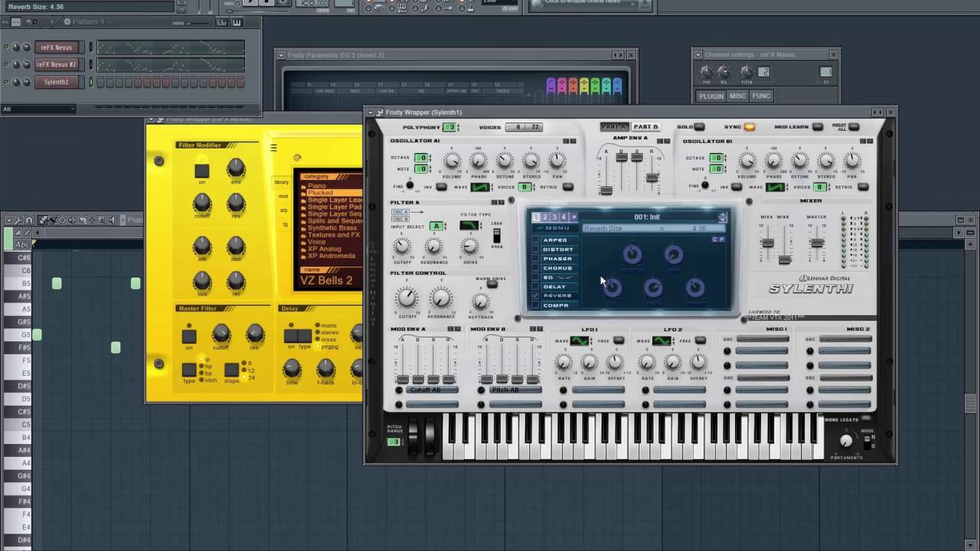Open Filter A Input Select dropdown

[x=436, y=227]
